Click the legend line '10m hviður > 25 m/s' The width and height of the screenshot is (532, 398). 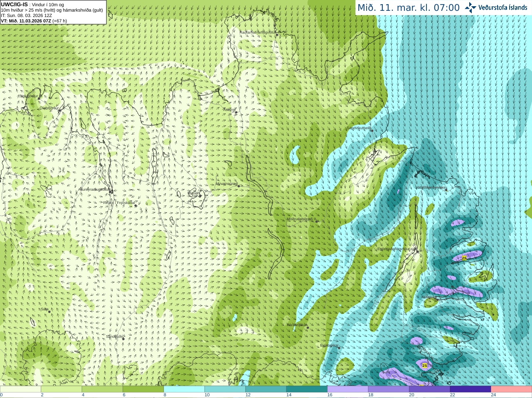pos(21,10)
